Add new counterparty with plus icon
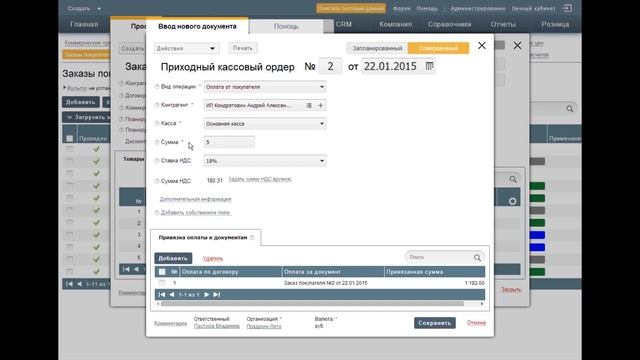The width and height of the screenshot is (640, 360). pyautogui.click(x=320, y=105)
